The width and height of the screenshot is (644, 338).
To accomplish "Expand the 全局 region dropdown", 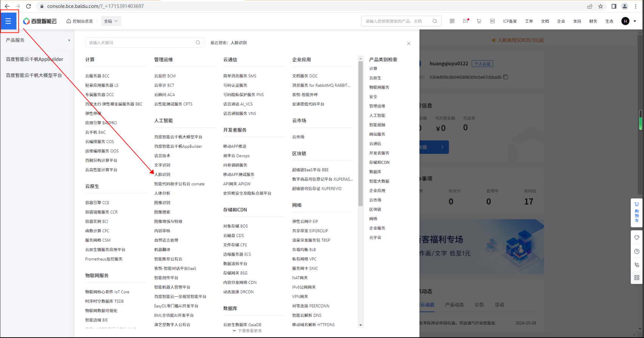I will (111, 21).
